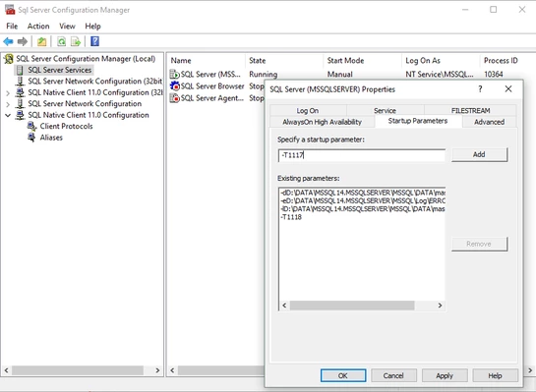
Task: Click the stopped SQL Server Agent service icon
Action: (174, 98)
